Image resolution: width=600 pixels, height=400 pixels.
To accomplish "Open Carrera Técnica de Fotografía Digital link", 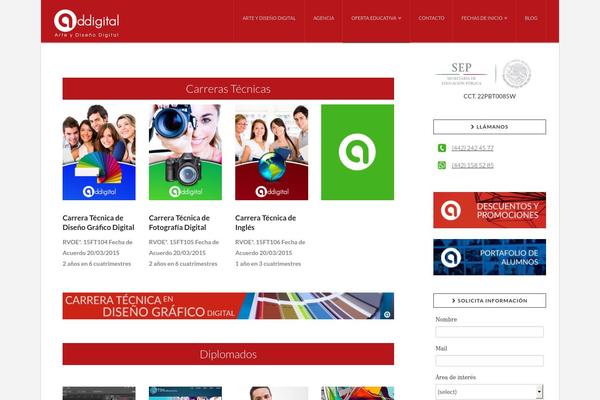I will (x=179, y=222).
